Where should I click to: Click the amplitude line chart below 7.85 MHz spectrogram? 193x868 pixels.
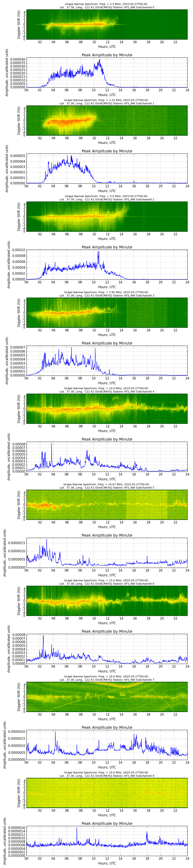[x=107, y=361]
